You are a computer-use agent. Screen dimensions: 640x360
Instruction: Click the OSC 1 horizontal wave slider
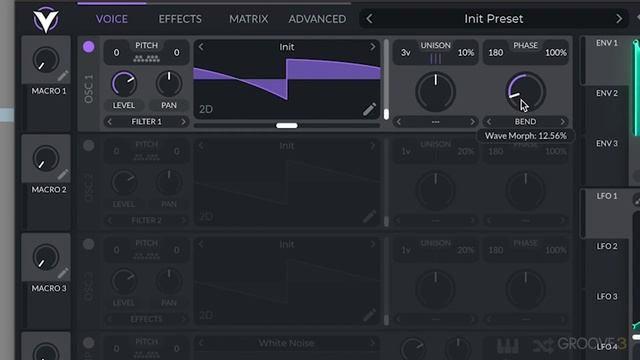287,125
